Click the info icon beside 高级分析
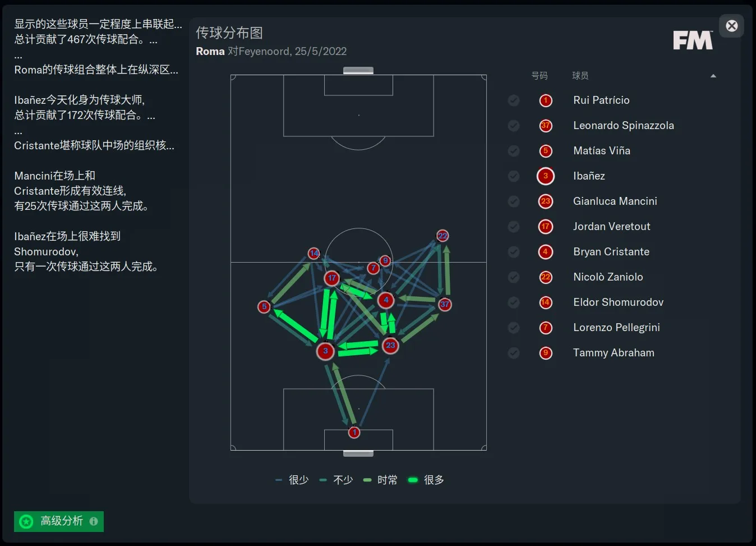The image size is (756, 546). 94,521
